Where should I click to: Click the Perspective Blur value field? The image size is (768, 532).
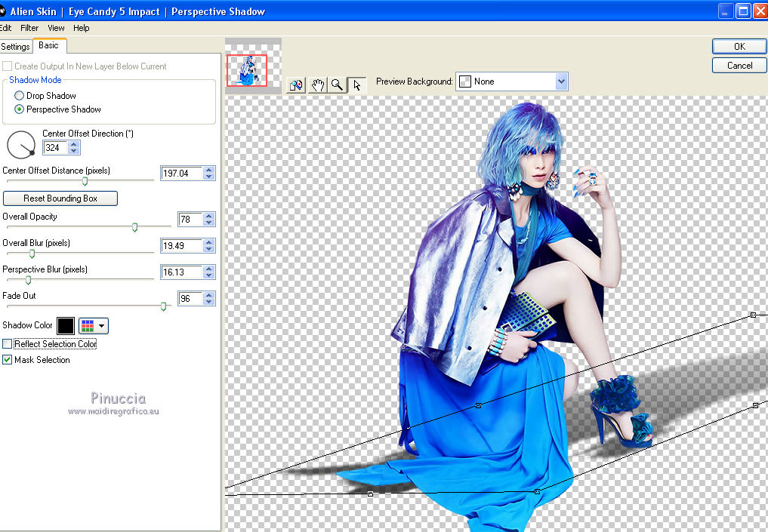click(182, 272)
